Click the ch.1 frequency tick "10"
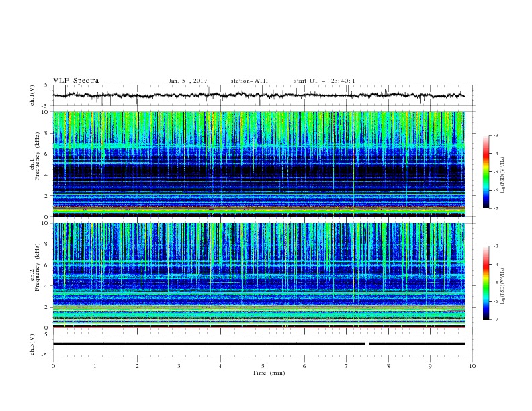The width and height of the screenshot is (532, 411). pos(46,112)
